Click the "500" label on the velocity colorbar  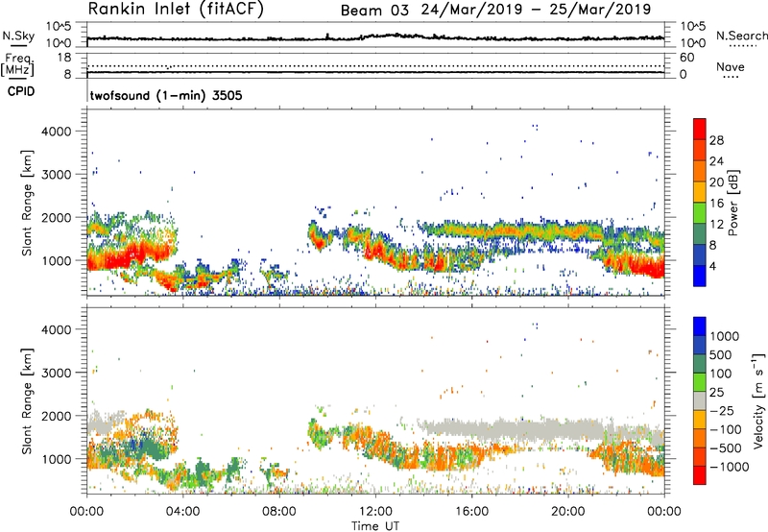coord(721,355)
